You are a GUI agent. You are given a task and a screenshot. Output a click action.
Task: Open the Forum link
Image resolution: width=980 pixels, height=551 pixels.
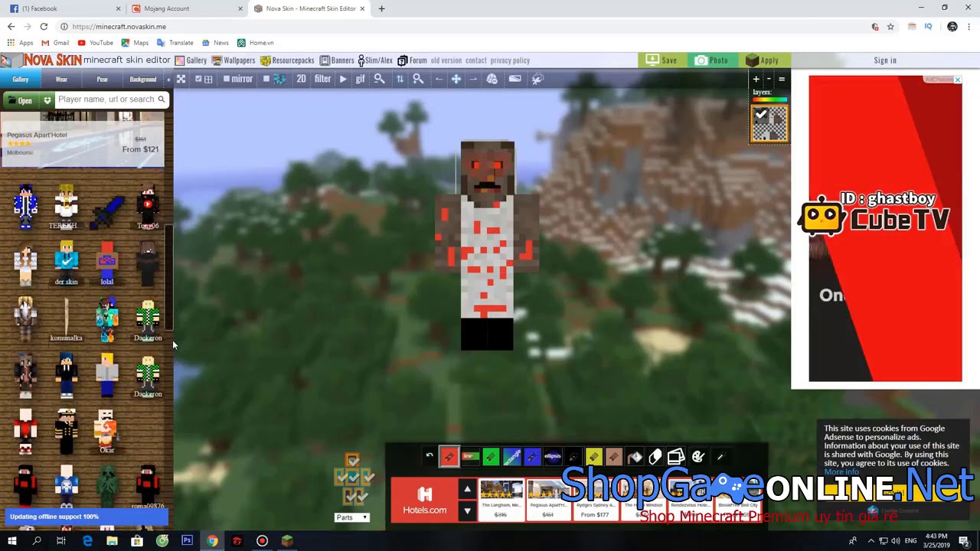[x=412, y=60]
